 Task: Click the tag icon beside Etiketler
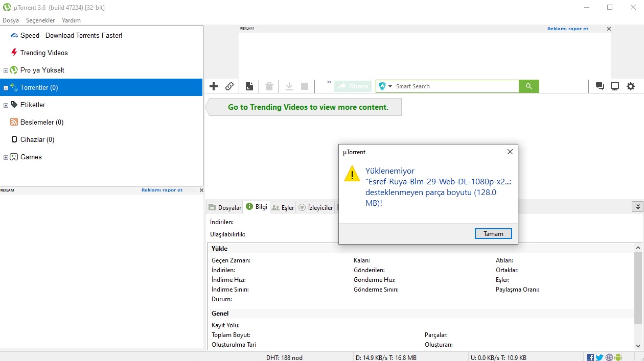coord(14,105)
